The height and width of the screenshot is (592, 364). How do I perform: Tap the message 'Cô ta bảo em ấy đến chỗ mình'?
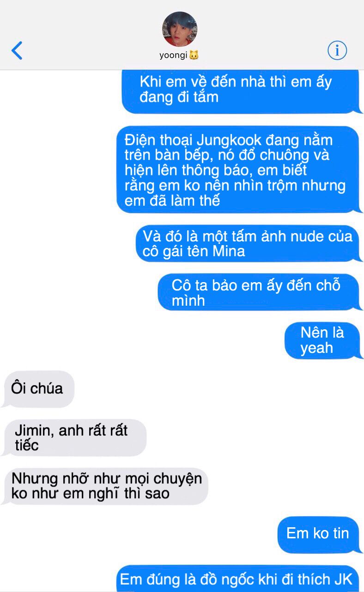click(x=259, y=292)
